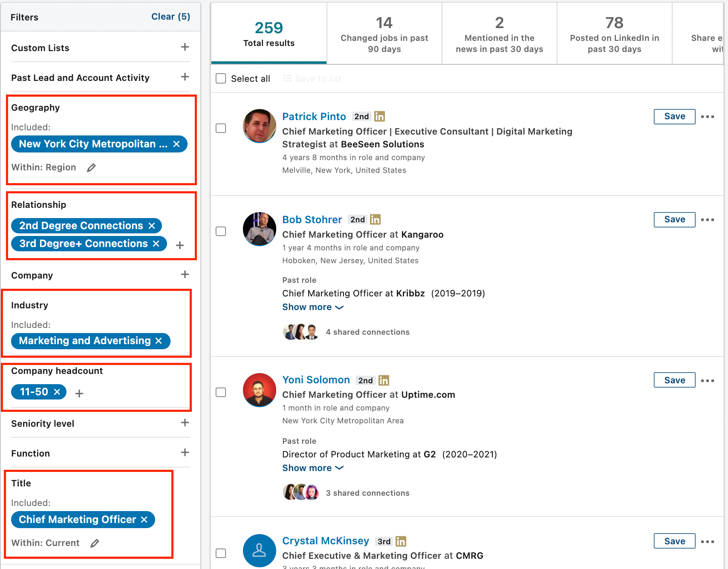This screenshot has width=728, height=569.
Task: Open Yoni Solomon's LinkedIn profile icon
Action: click(384, 380)
